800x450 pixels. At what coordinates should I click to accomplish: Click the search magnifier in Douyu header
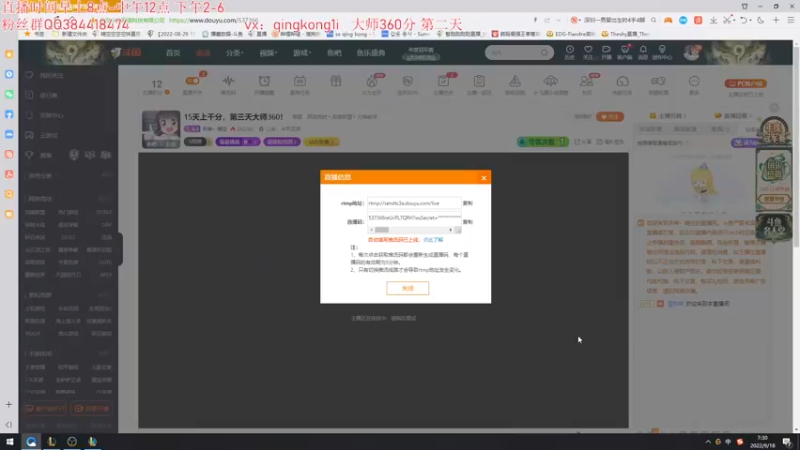(x=544, y=53)
